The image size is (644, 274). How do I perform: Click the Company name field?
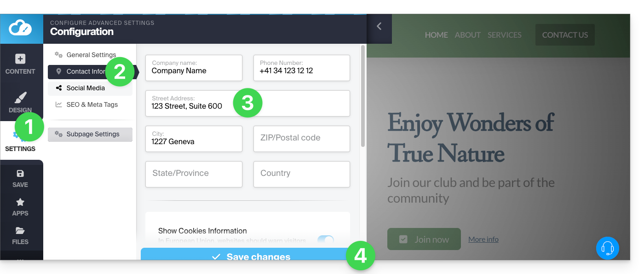pyautogui.click(x=194, y=68)
